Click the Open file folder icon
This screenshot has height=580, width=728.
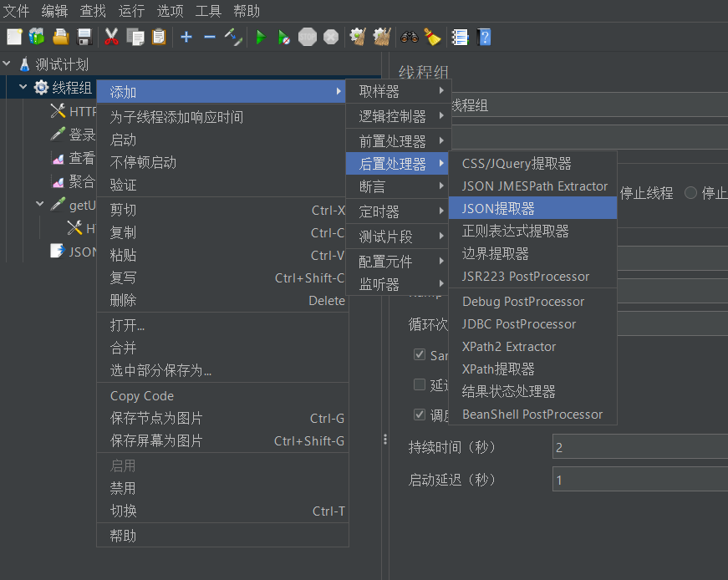coord(61,37)
